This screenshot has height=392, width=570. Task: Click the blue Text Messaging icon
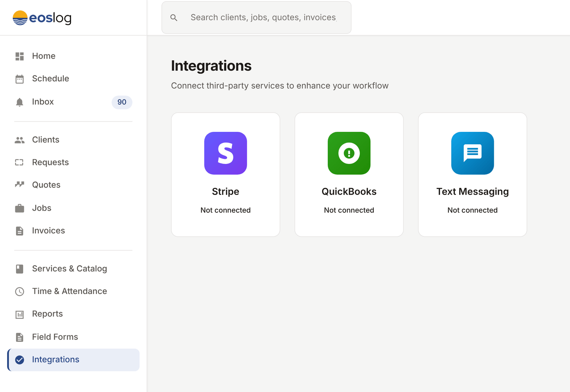coord(472,153)
